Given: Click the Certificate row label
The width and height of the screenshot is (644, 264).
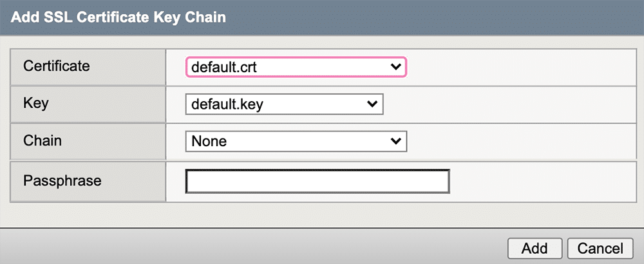Looking at the screenshot, I should [57, 66].
